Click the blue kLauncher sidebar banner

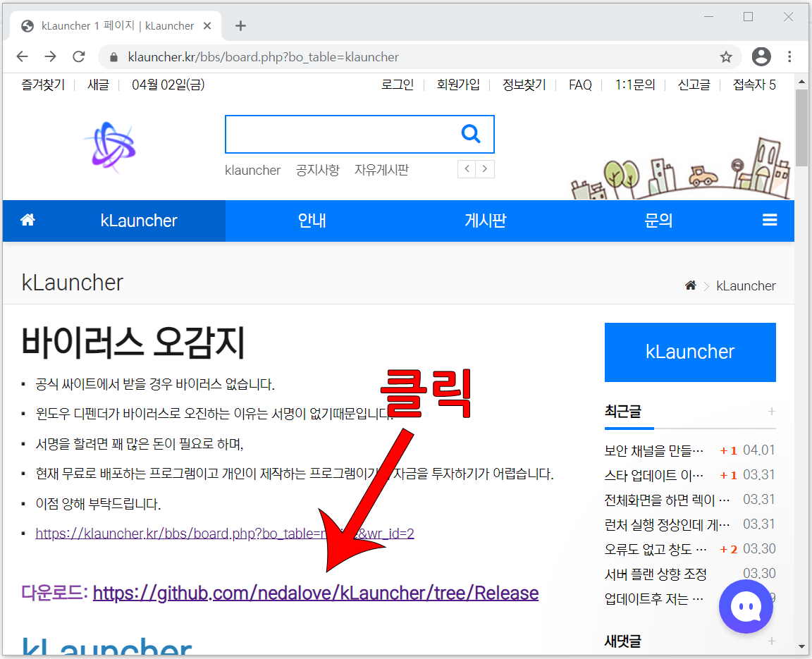[690, 352]
